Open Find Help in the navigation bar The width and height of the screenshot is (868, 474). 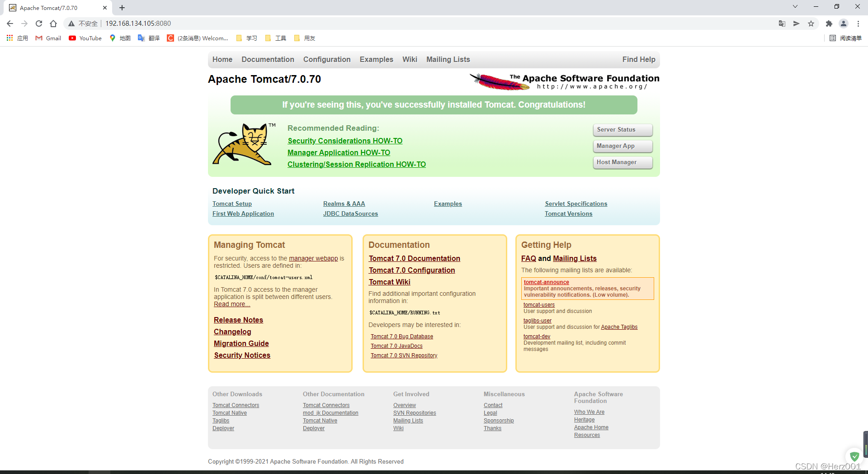[x=639, y=59]
